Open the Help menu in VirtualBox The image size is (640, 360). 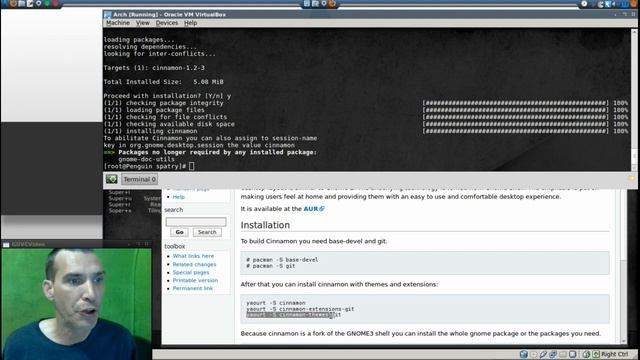pos(190,23)
